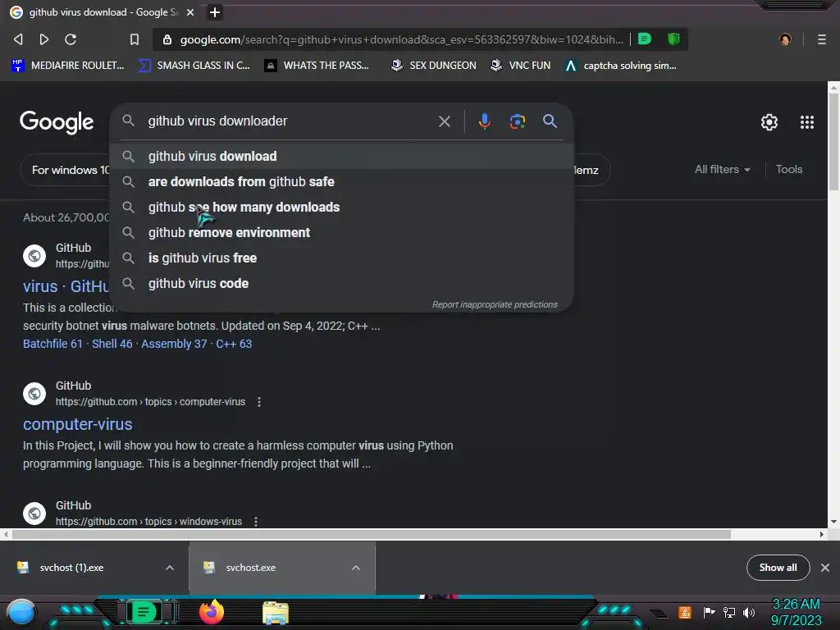Screen dimensions: 840x630
Task: Click into the Google search input field
Action: pos(290,121)
